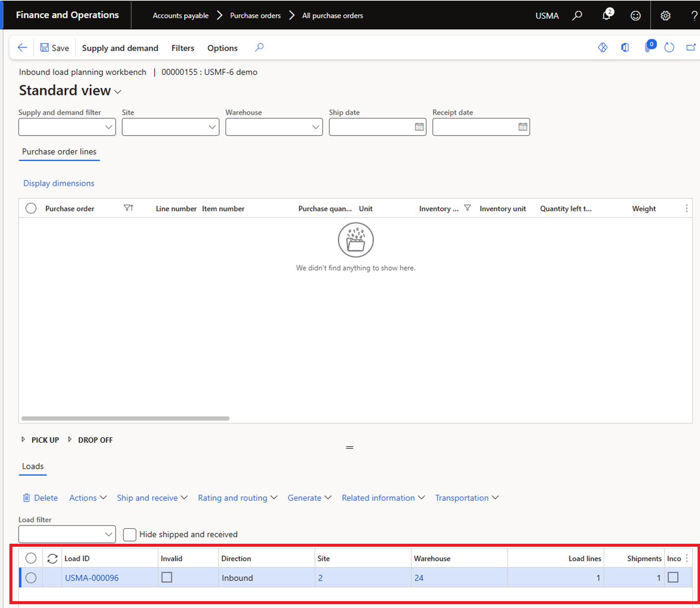The image size is (700, 608).
Task: Select the Purchase order lines tab
Action: pyautogui.click(x=59, y=151)
